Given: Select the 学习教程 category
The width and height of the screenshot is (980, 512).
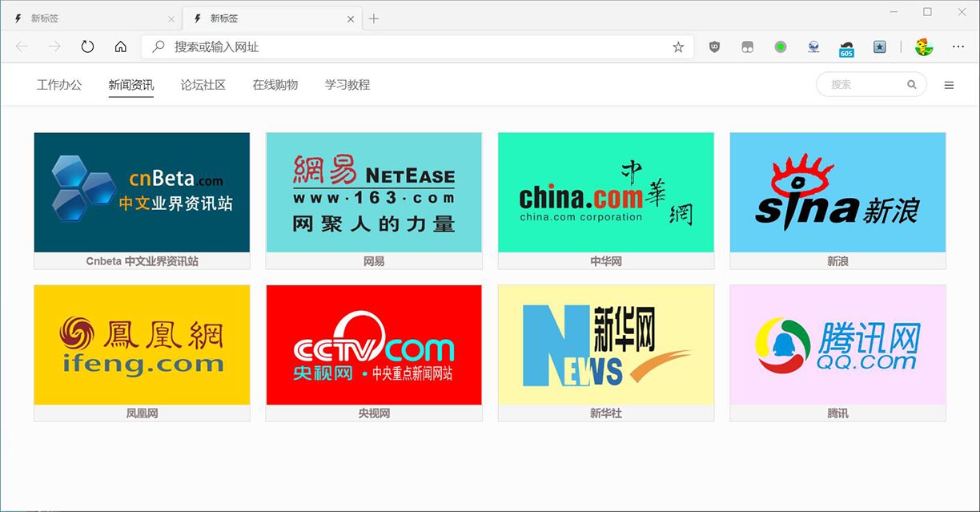Looking at the screenshot, I should (347, 84).
